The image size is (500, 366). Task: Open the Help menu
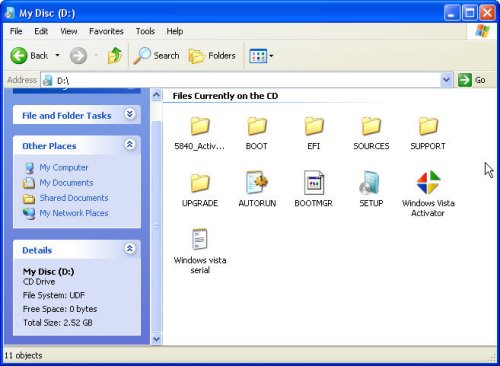coord(175,31)
